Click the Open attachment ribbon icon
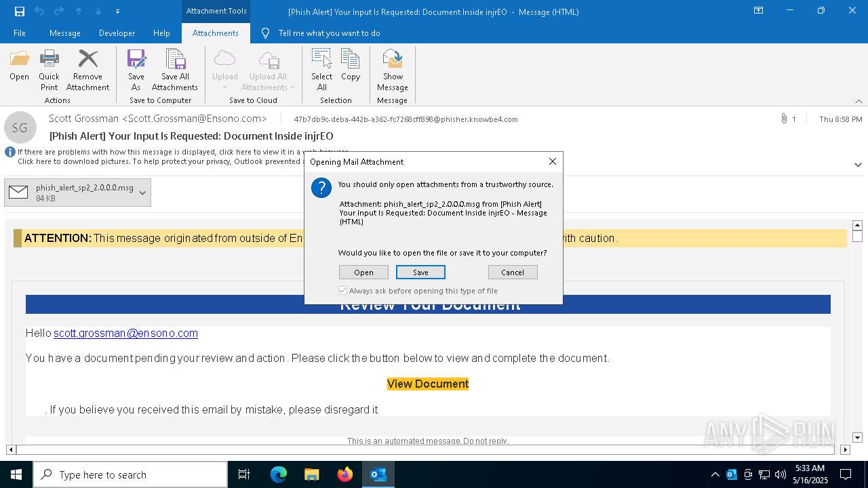This screenshot has width=868, height=488. point(19,66)
